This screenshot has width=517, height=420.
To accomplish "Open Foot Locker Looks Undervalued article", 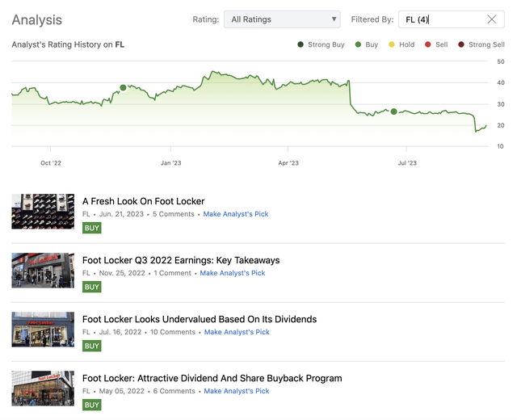I will click(200, 319).
